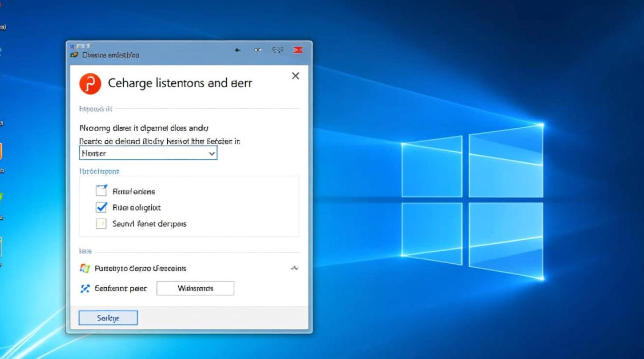Close the inner dialog with the X
Image resolution: width=644 pixels, height=359 pixels.
[x=296, y=76]
